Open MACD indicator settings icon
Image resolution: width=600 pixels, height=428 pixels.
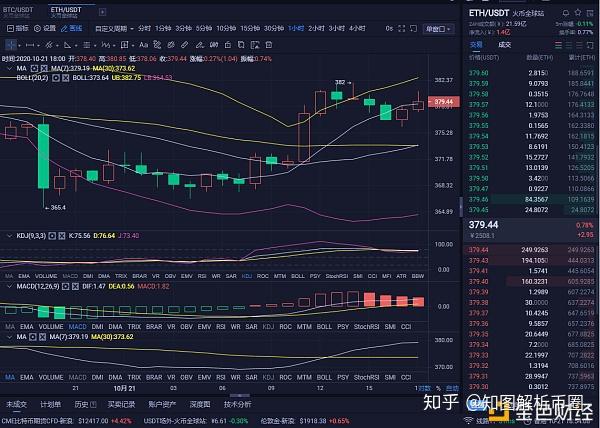click(x=65, y=286)
